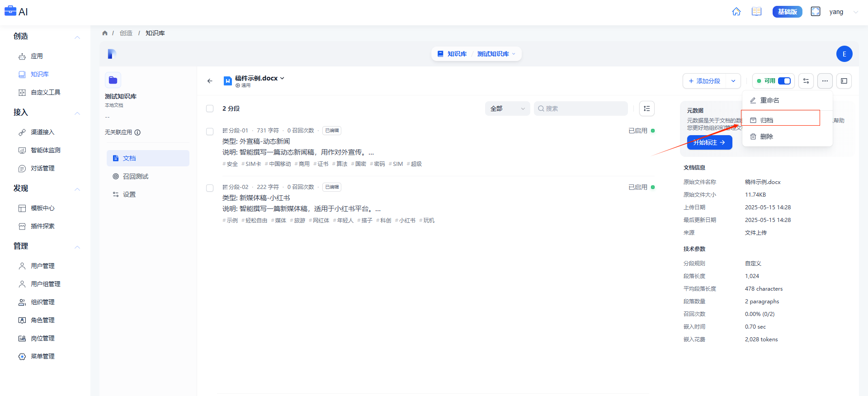Click the back arrow beside 稿件示例.docx
The height and width of the screenshot is (396, 868).
click(210, 81)
